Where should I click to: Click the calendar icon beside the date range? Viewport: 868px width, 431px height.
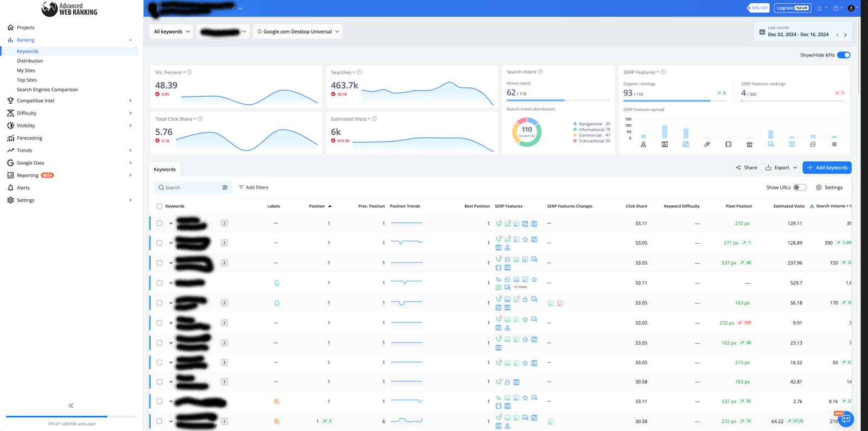coord(762,32)
